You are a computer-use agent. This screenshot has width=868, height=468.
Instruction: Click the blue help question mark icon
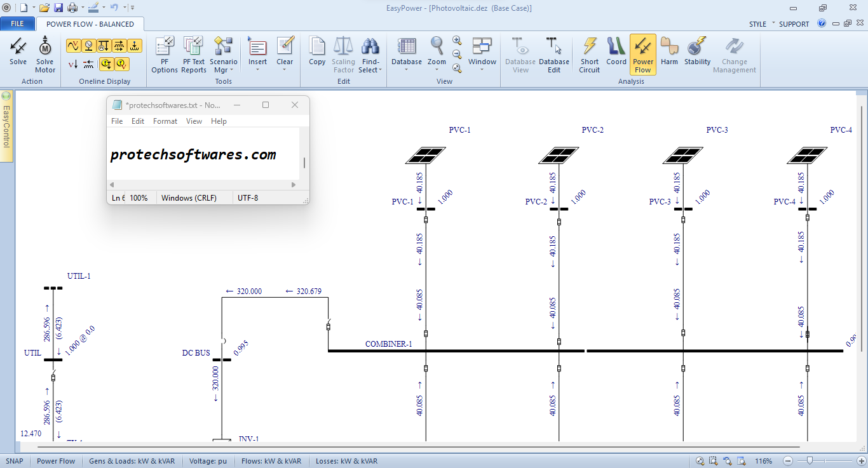(822, 23)
